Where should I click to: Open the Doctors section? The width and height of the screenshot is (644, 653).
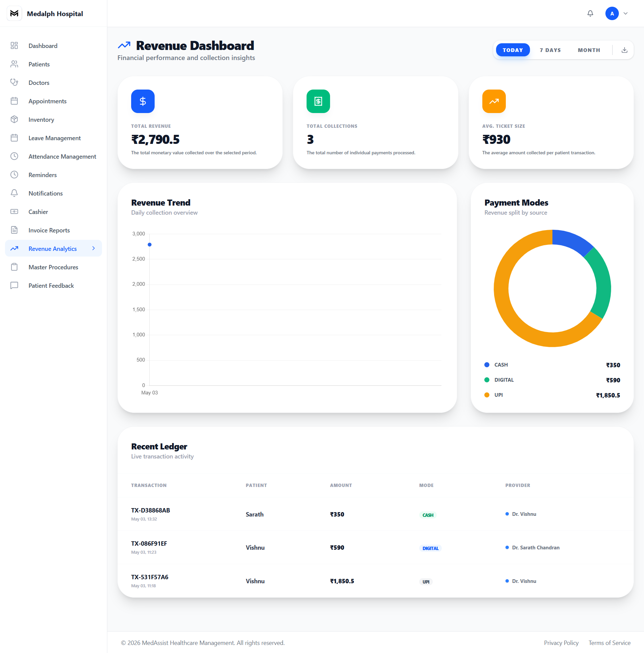click(53, 83)
